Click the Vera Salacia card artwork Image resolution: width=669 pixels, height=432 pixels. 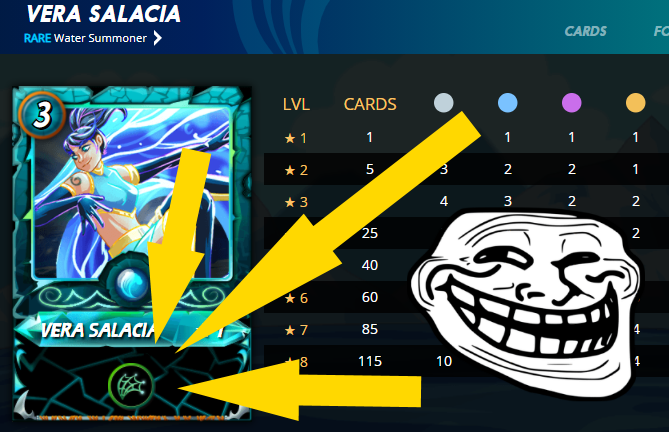[132, 192]
